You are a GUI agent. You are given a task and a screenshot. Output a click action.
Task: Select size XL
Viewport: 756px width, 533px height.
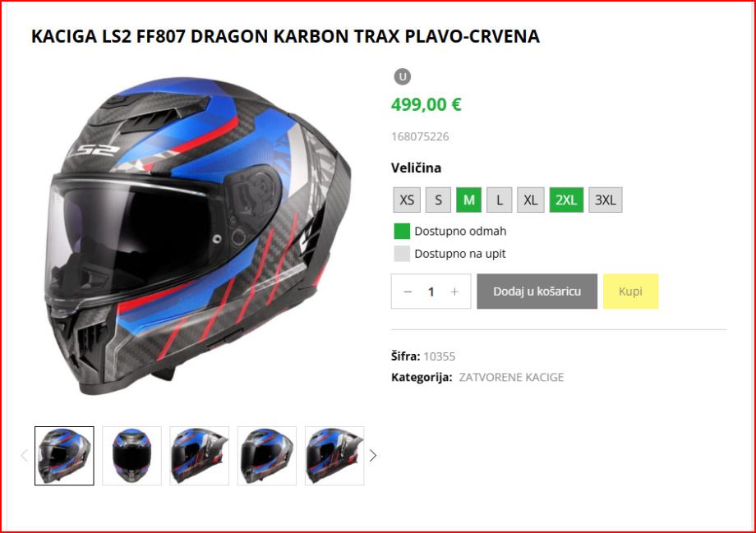[530, 200]
